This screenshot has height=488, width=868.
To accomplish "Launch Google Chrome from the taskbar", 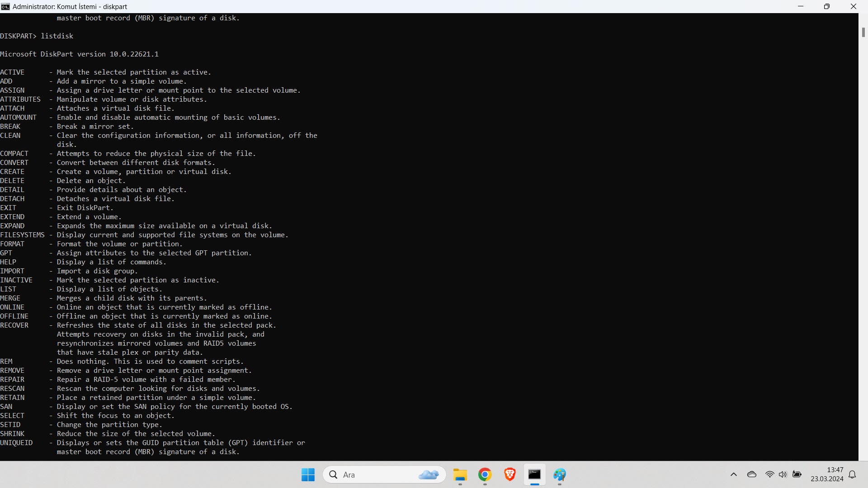I will (485, 474).
